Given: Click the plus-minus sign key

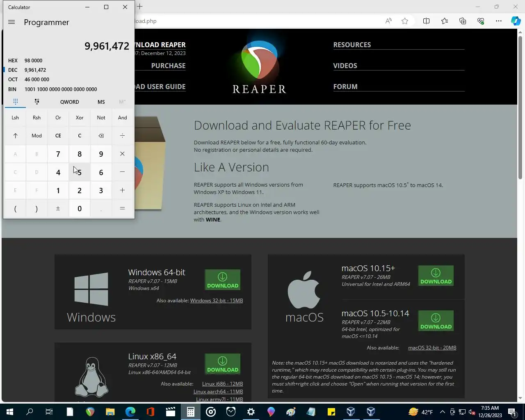Looking at the screenshot, I should pyautogui.click(x=58, y=208).
